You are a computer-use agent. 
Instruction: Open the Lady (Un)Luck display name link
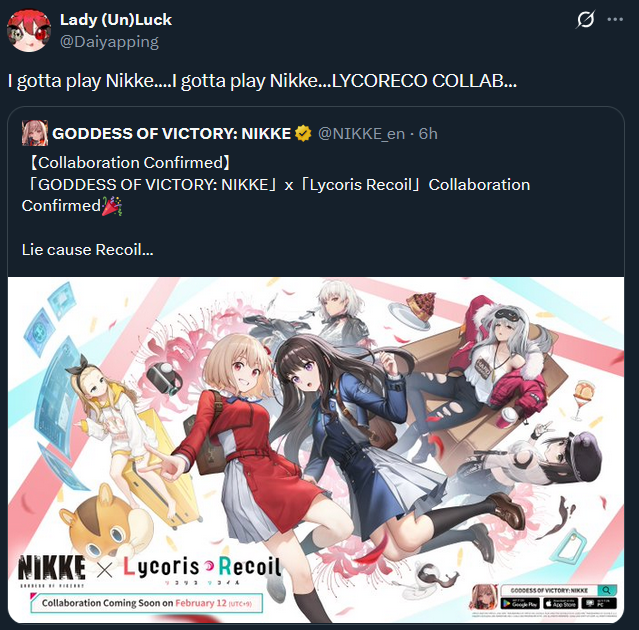point(116,20)
